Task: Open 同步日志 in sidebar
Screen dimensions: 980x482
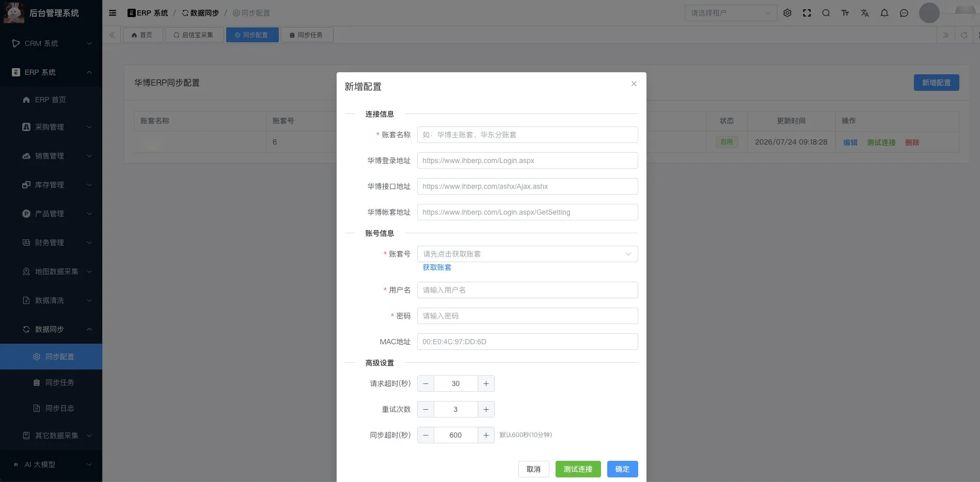Action: click(51, 408)
